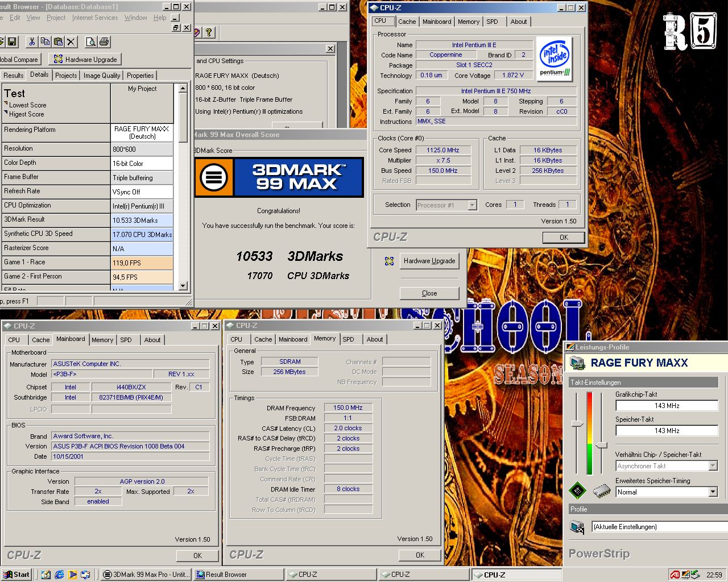Click the media player quick launch icon

(x=72, y=575)
